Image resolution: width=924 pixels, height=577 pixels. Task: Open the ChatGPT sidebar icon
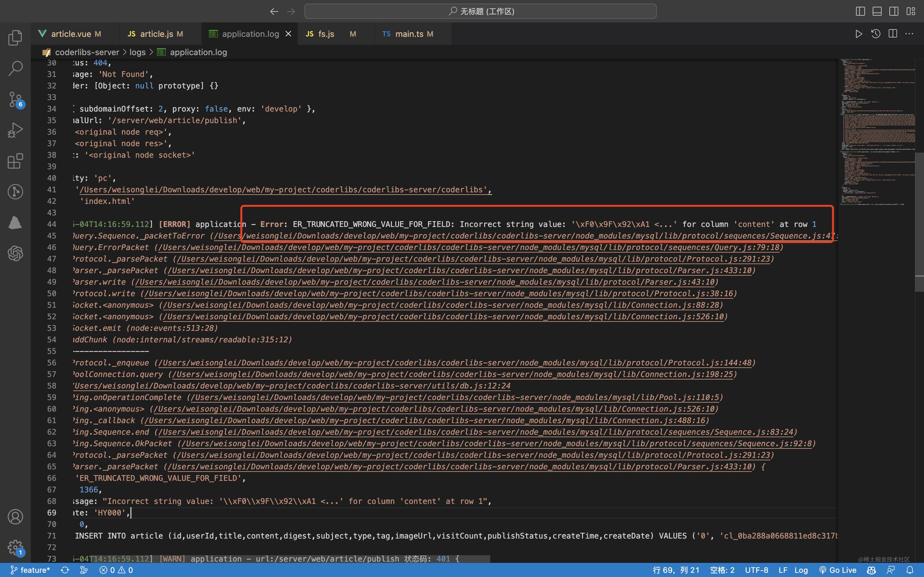coord(15,253)
